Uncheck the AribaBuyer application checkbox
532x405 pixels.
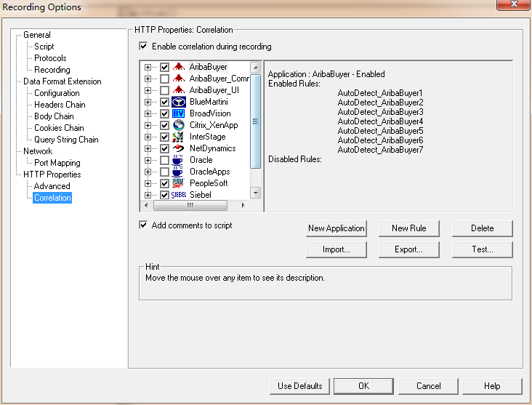[164, 67]
